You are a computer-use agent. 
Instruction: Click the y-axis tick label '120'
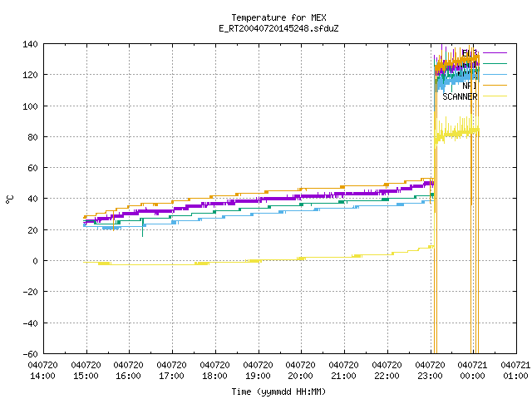[30, 75]
